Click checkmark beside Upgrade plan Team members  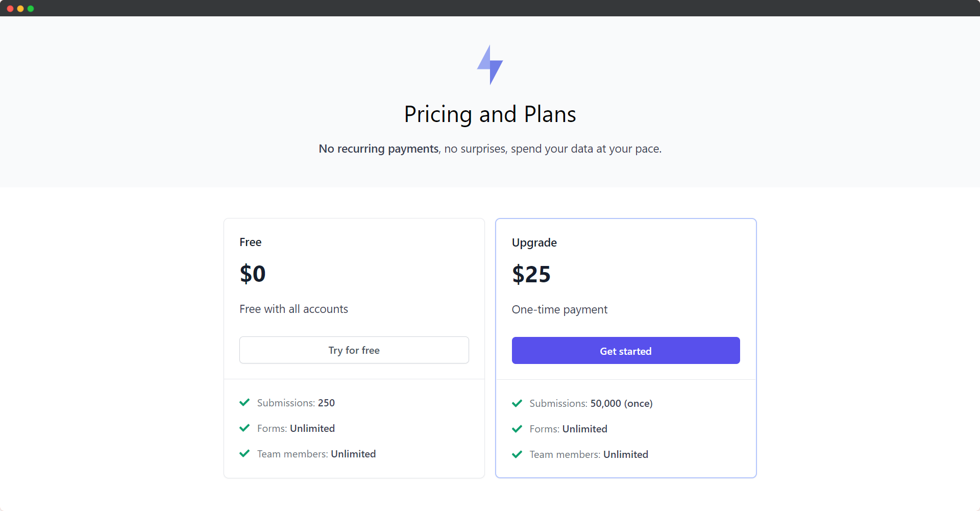[x=517, y=454]
